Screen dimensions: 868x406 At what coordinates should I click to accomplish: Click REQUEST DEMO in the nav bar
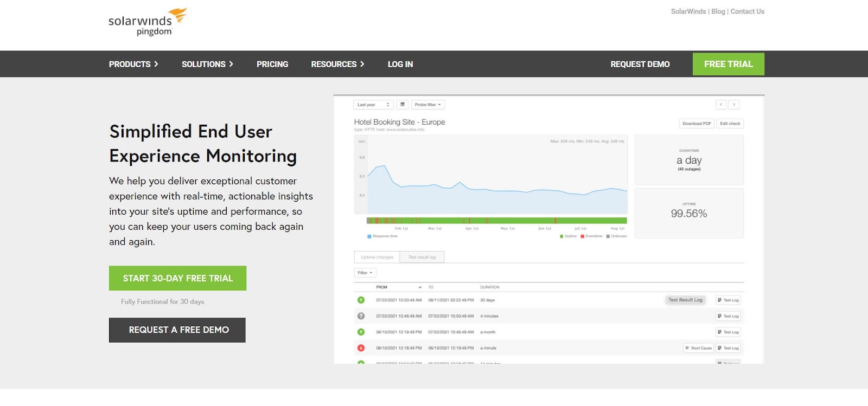click(640, 64)
